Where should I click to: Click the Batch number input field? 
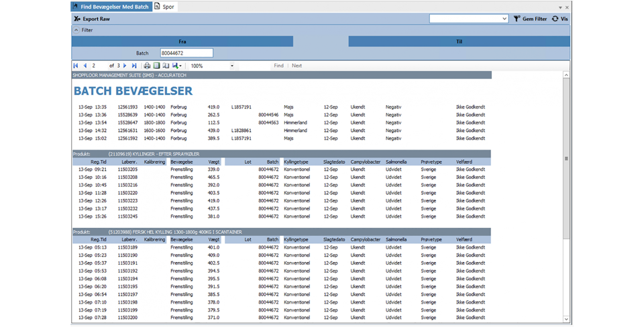coord(186,53)
